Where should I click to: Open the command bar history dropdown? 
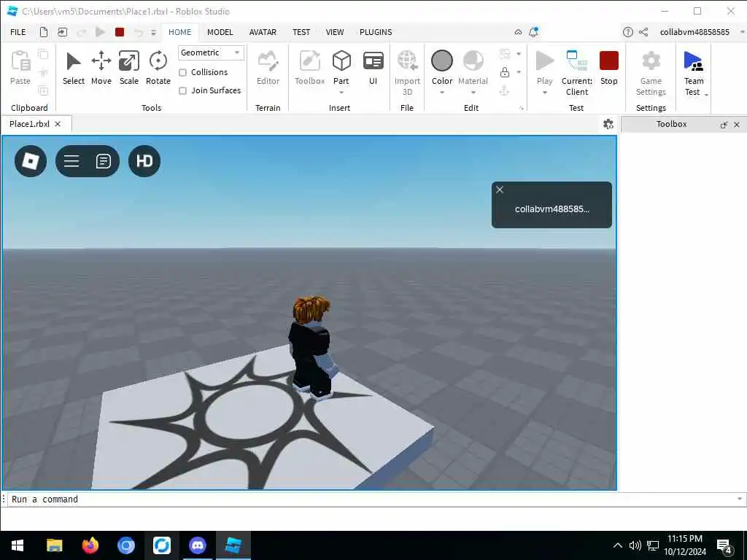tap(740, 499)
